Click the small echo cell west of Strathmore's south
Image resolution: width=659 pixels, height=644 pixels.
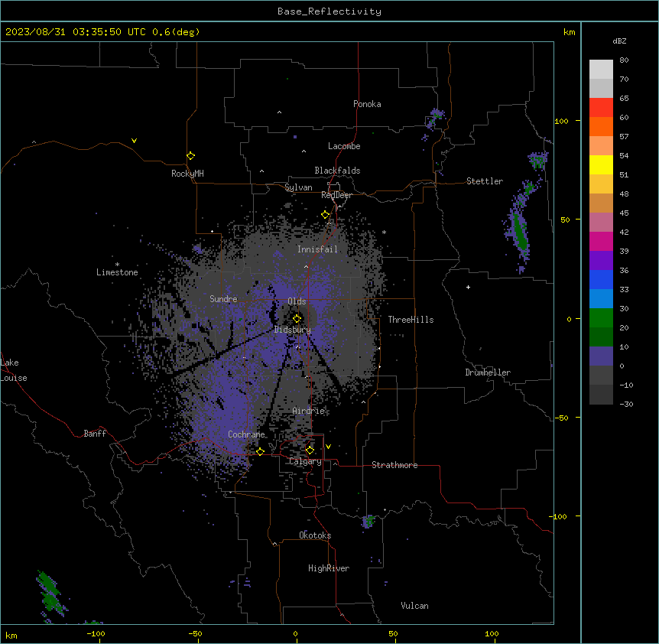(x=368, y=522)
